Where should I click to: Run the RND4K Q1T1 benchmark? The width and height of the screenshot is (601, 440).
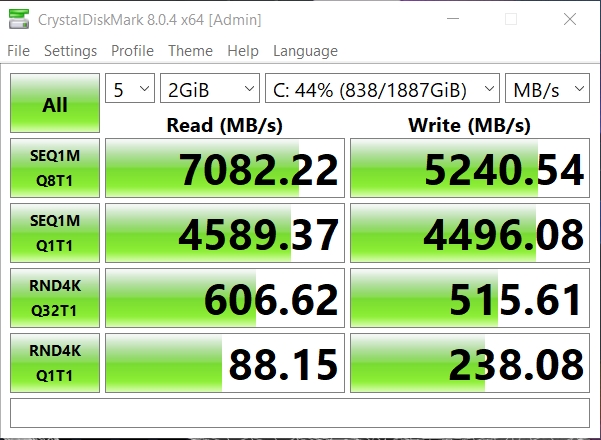point(55,362)
